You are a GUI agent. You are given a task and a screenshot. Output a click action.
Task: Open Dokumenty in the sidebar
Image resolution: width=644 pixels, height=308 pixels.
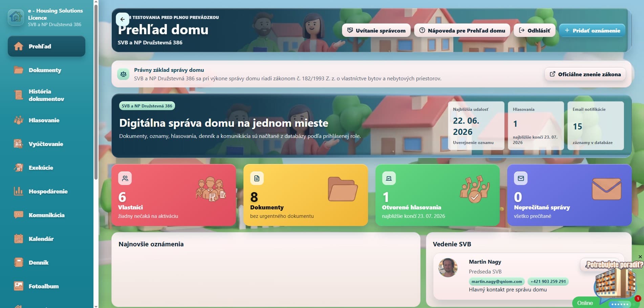click(x=46, y=70)
